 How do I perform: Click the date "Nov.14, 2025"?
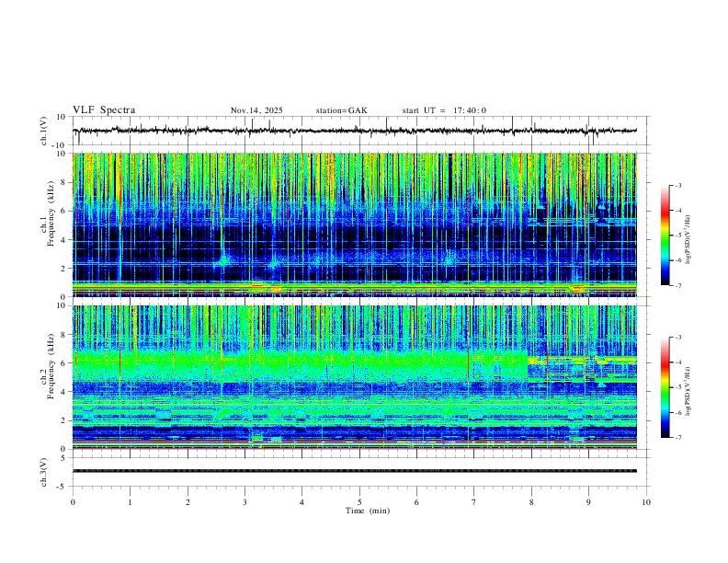click(x=256, y=110)
